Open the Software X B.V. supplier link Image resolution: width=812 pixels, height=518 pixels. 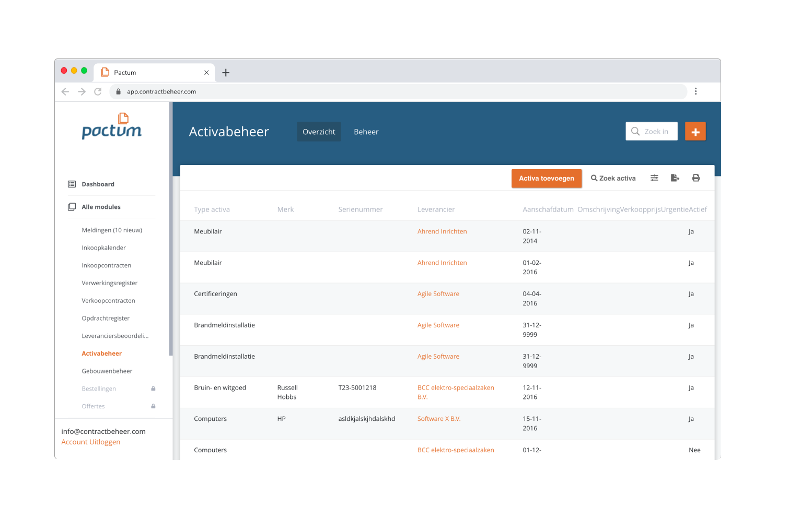point(439,419)
